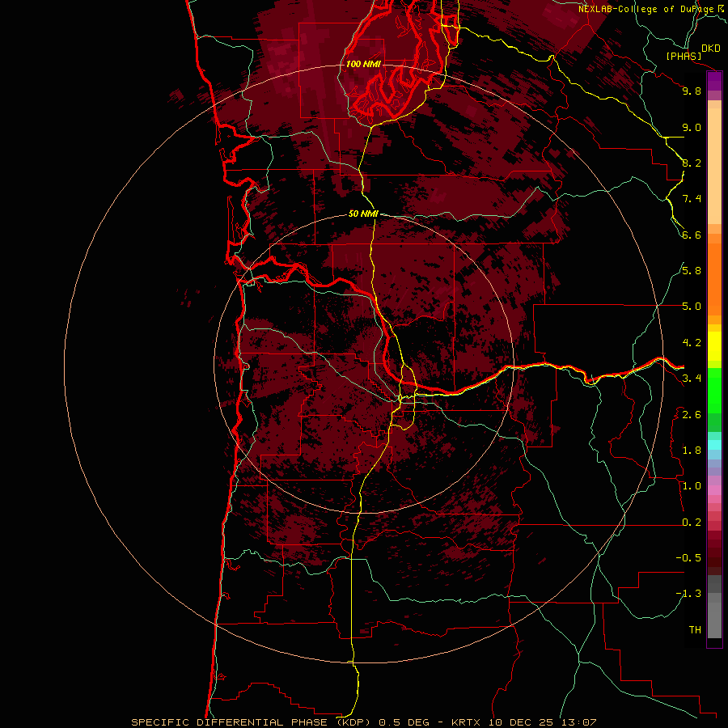Click the 1.8 scale value
This screenshot has height=728, width=728.
[692, 451]
